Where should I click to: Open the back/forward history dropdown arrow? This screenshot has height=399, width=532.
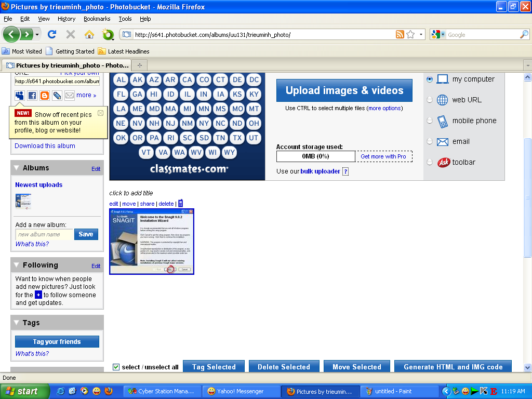37,35
